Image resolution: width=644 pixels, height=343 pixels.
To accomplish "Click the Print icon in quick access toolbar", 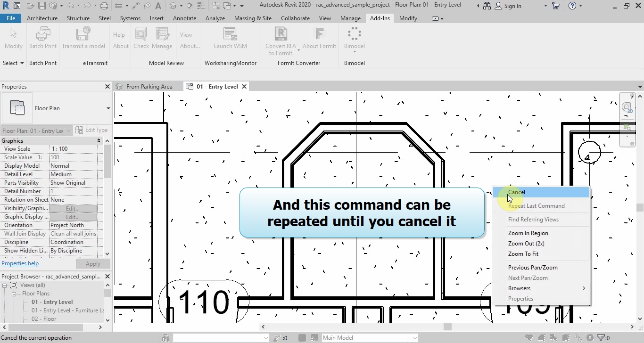I will [104, 6].
